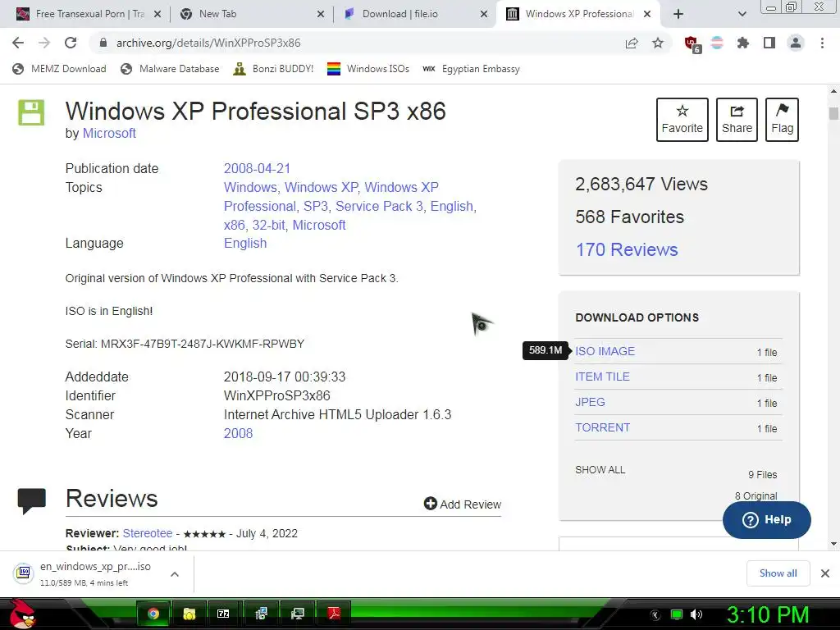
Task: Close the New Tab tab
Action: pyautogui.click(x=321, y=14)
